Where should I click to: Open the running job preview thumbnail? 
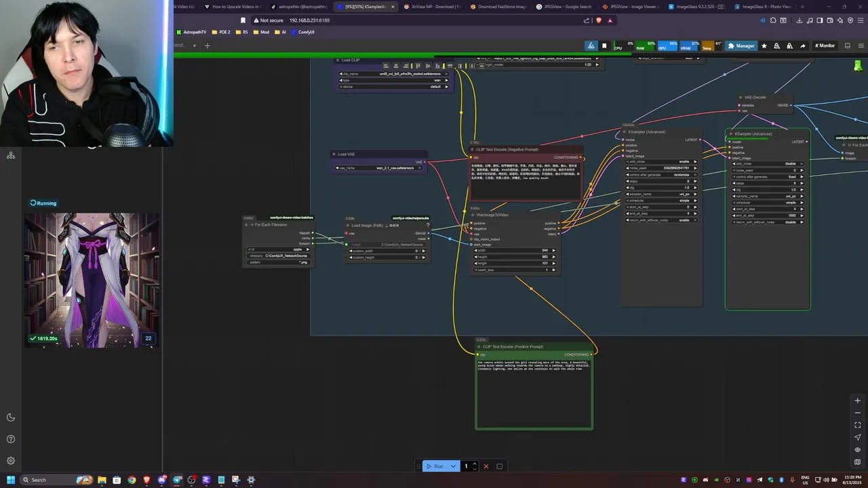92,280
